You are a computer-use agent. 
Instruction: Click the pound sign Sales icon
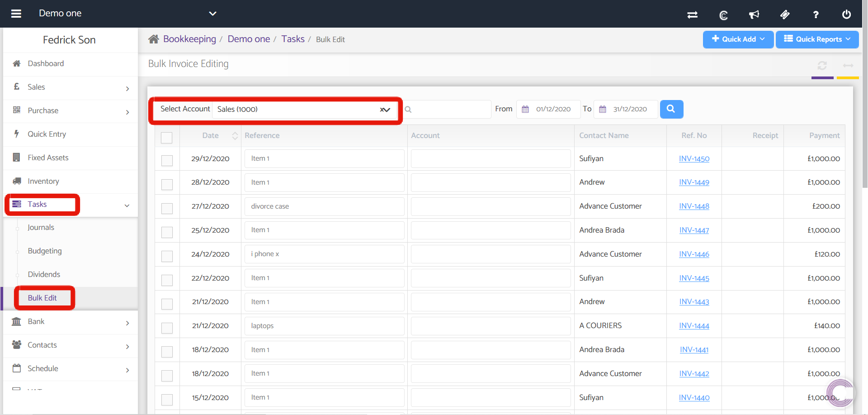[x=17, y=86]
